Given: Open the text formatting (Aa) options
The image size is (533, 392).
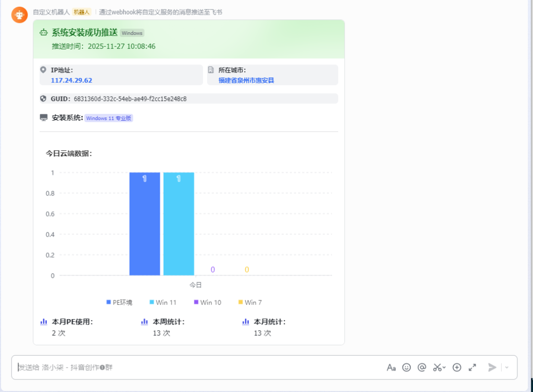Looking at the screenshot, I should 391,368.
